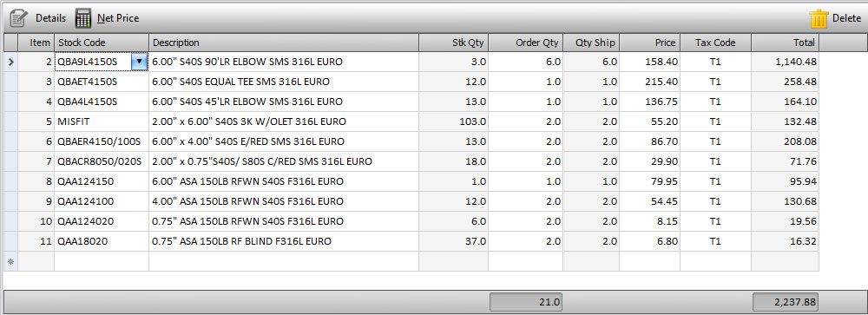Click the grand total field 2,237.88
Image resolution: width=868 pixels, height=315 pixels.
pyautogui.click(x=786, y=302)
